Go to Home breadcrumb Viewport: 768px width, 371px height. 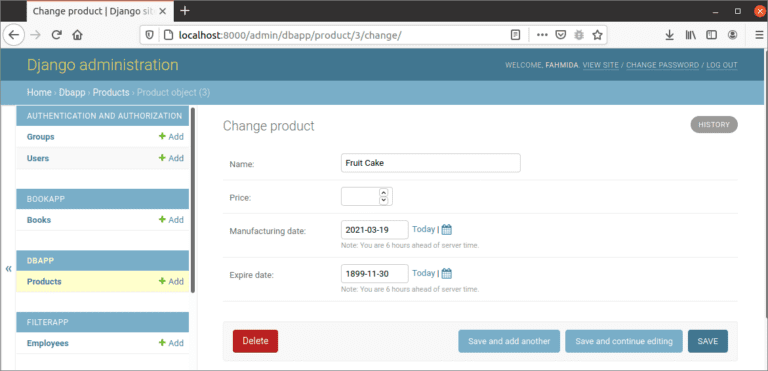(39, 93)
